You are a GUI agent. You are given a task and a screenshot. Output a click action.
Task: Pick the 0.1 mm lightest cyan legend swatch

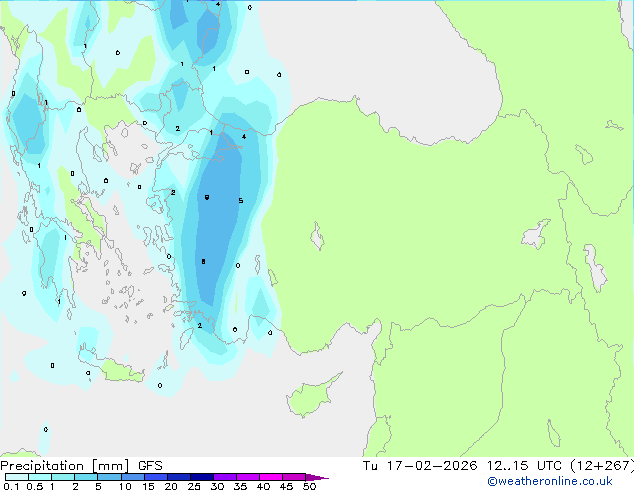pyautogui.click(x=17, y=477)
